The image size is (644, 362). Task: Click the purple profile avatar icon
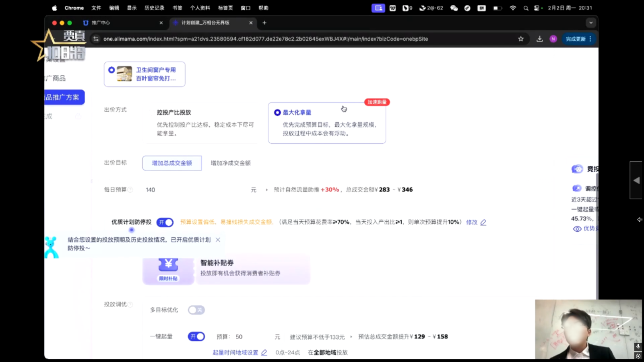pyautogui.click(x=553, y=39)
